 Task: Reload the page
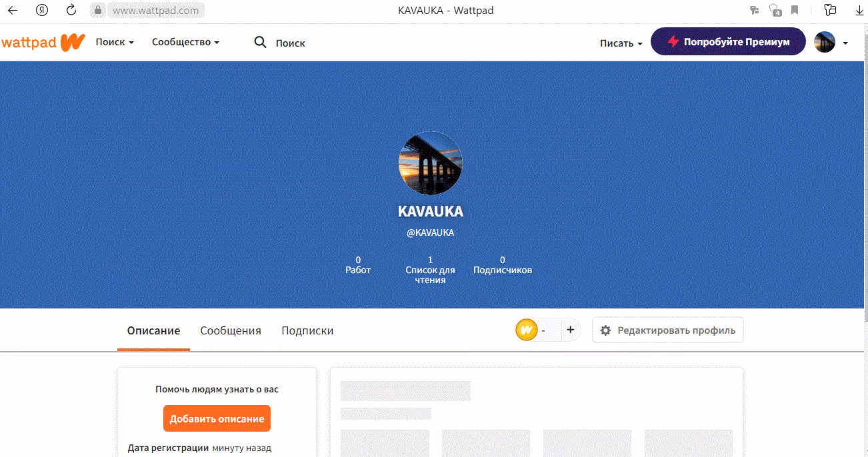click(71, 10)
